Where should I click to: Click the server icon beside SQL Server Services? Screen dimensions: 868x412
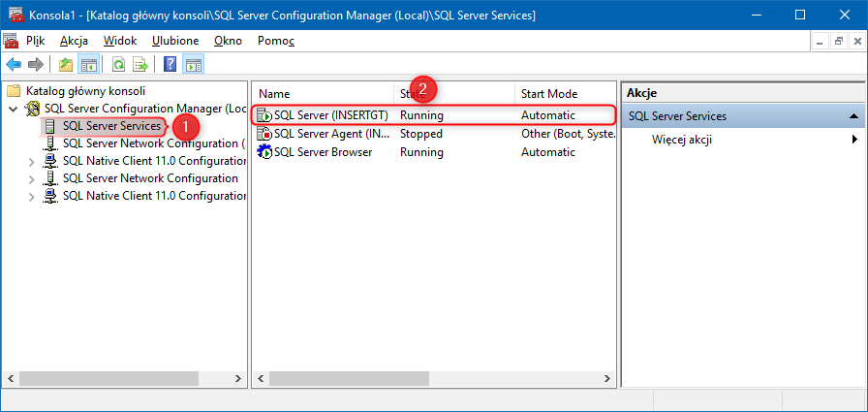pos(50,126)
